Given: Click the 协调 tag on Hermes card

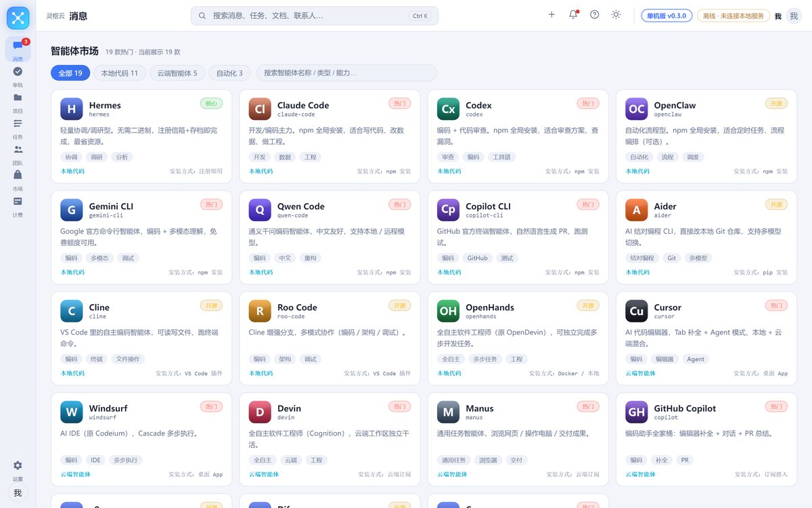Looking at the screenshot, I should [71, 157].
